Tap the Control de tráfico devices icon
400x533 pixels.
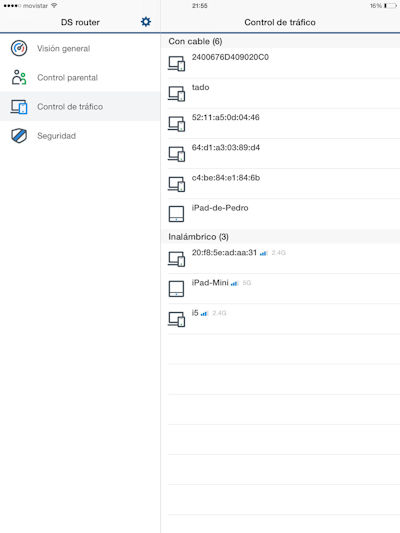coord(19,107)
